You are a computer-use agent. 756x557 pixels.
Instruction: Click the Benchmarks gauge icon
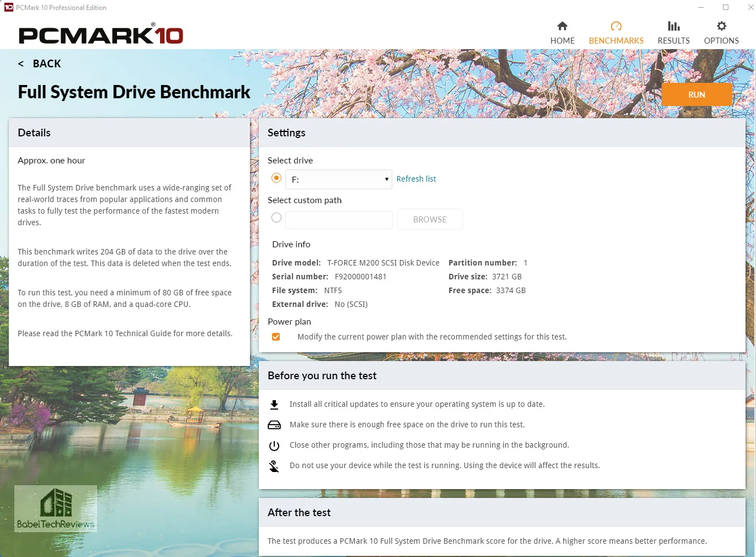coord(616,26)
